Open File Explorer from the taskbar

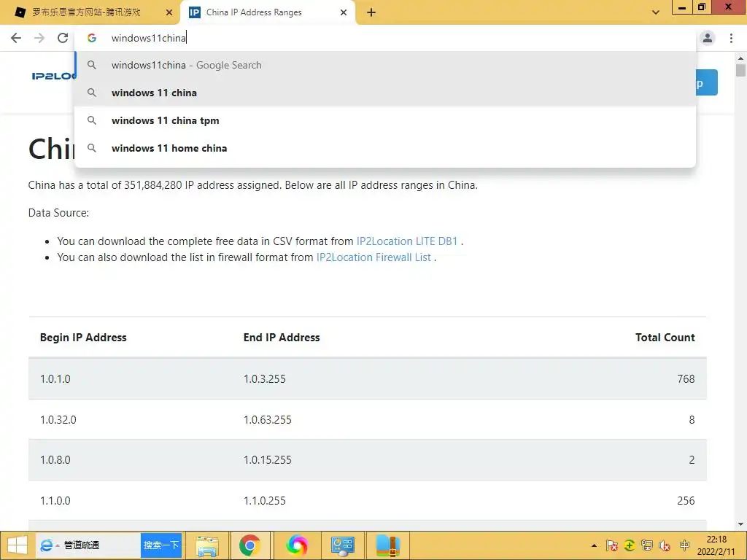tap(208, 545)
